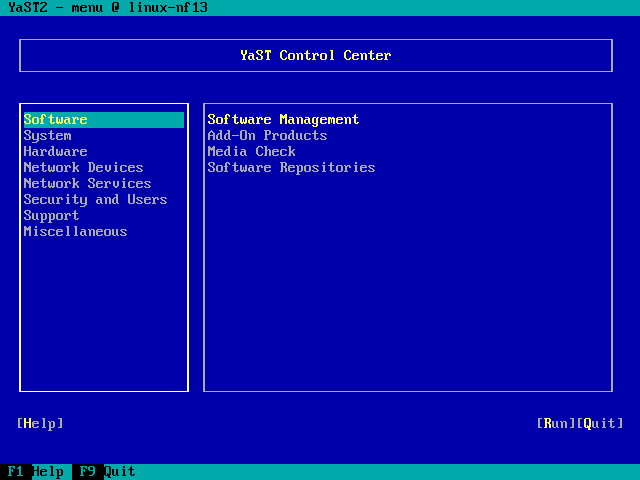Image resolution: width=640 pixels, height=480 pixels.
Task: Start the Media Check module
Action: point(251,151)
